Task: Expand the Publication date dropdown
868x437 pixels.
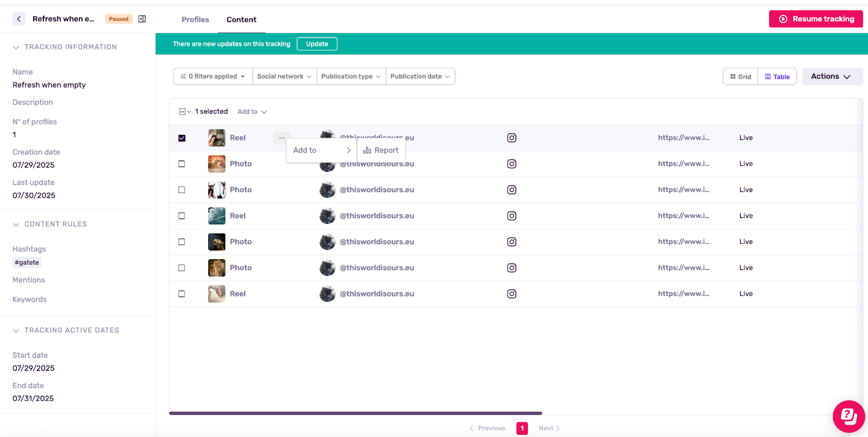Action: coord(420,76)
